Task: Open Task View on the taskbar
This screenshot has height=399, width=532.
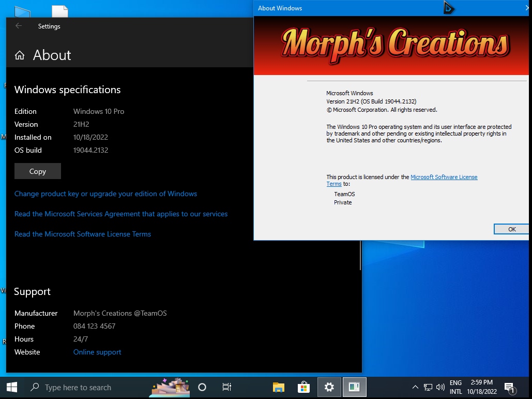Action: click(227, 387)
